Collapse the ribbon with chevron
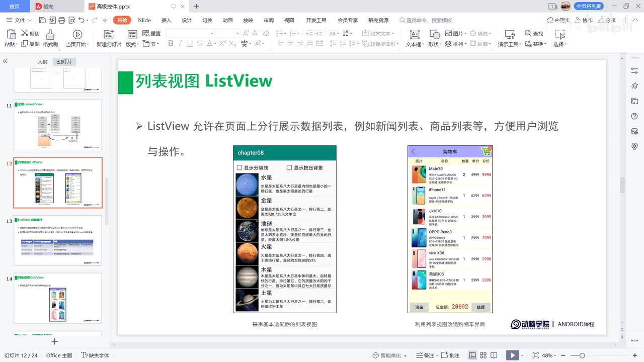Image resolution: width=644 pixels, height=362 pixels. [635, 20]
